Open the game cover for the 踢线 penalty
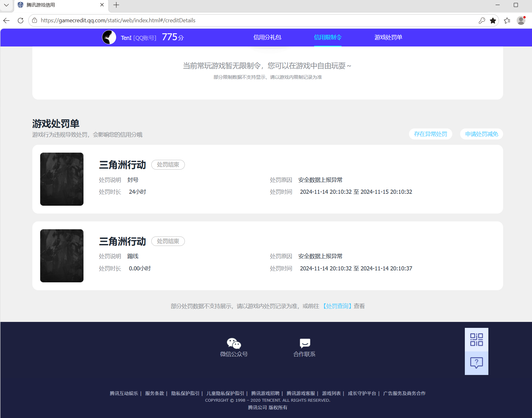The width and height of the screenshot is (532, 418). pyautogui.click(x=62, y=256)
